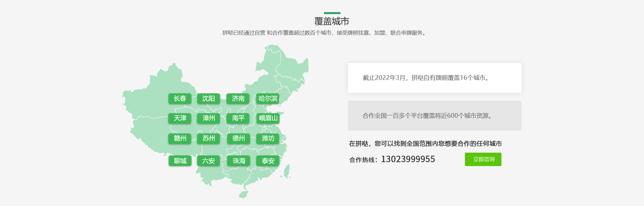Screen dimensions: 644x206
Task: Select the 六安 city tag
Action: click(209, 161)
